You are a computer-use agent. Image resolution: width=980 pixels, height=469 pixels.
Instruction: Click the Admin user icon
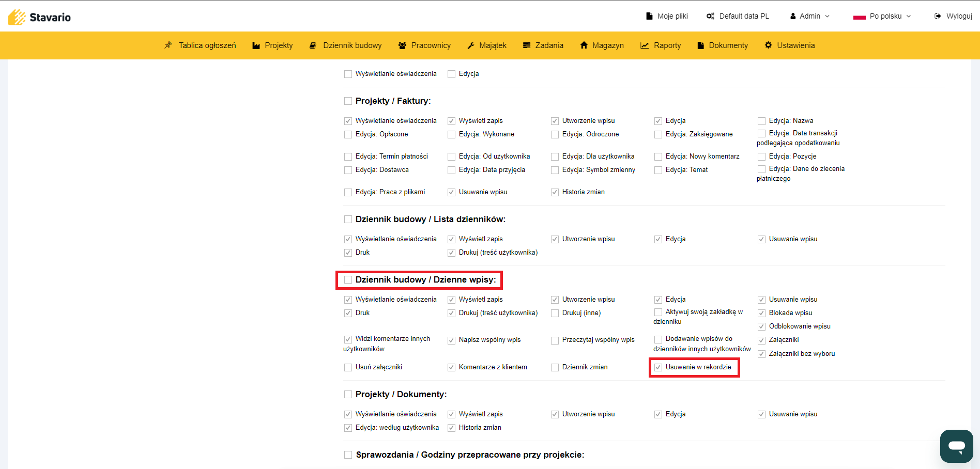point(793,16)
